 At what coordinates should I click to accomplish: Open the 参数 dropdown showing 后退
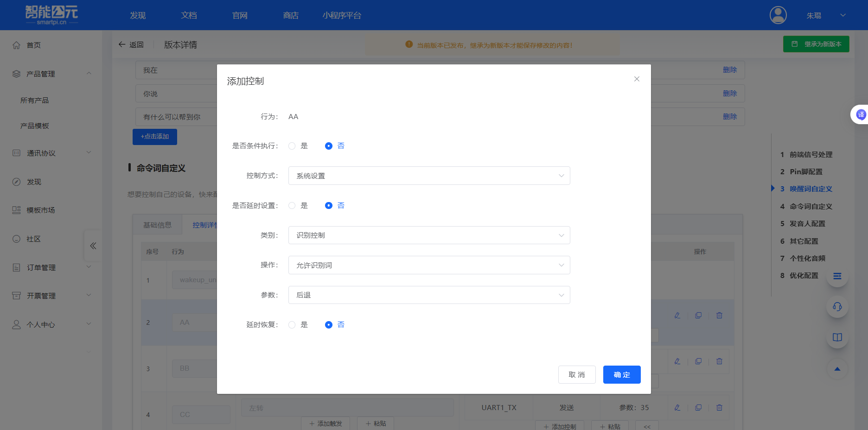point(429,295)
